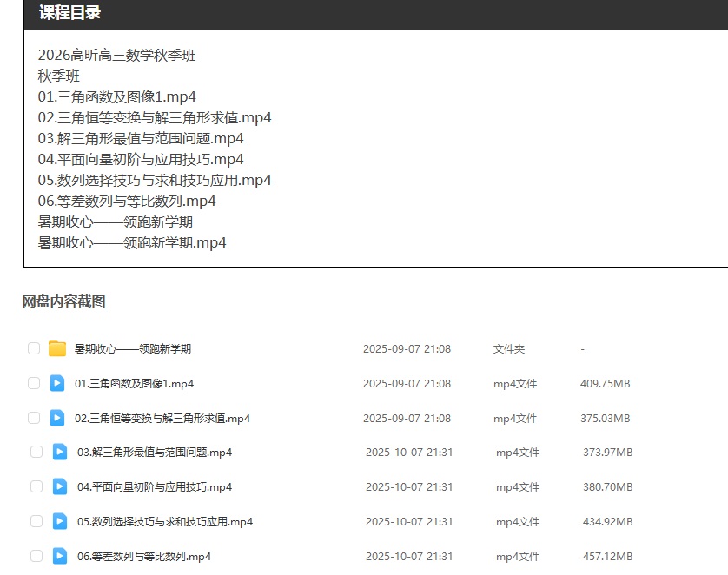This screenshot has width=728, height=575.
Task: Click the 网盘内容截图 section heading
Action: (x=63, y=302)
